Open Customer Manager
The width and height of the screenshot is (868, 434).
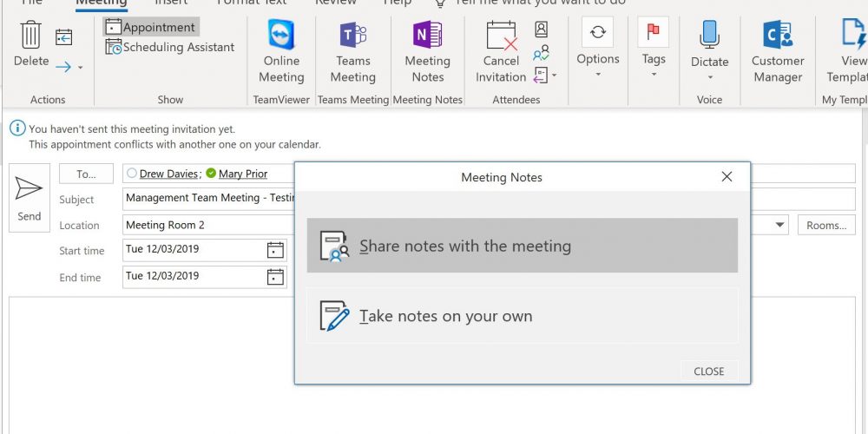(778, 51)
